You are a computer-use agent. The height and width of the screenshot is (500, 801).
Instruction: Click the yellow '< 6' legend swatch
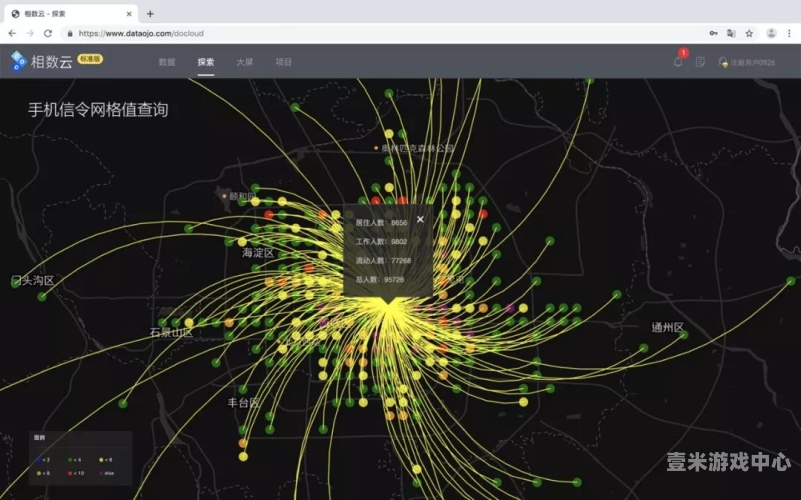click(x=101, y=460)
